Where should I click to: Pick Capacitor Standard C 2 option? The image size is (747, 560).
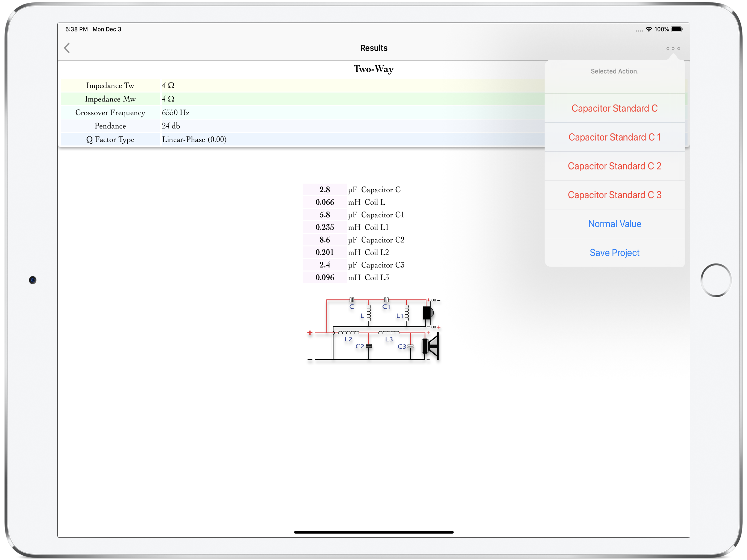pyautogui.click(x=614, y=166)
